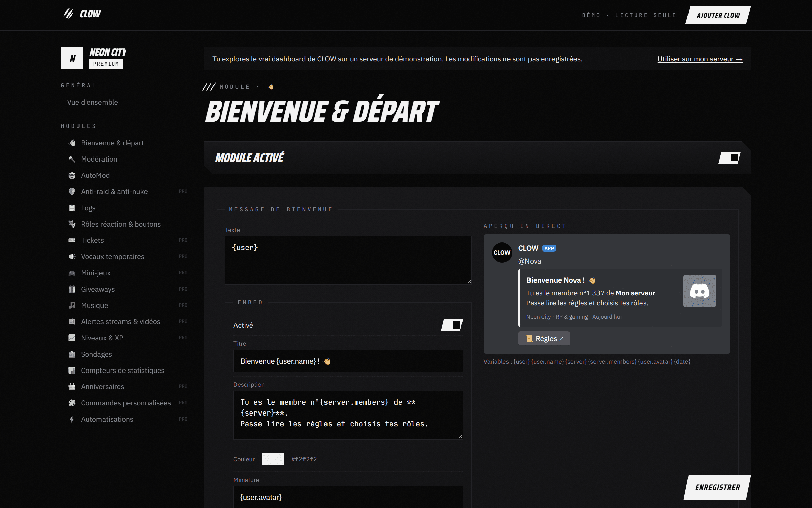Click the document icon beside Logs
The height and width of the screenshot is (508, 812).
click(x=72, y=208)
